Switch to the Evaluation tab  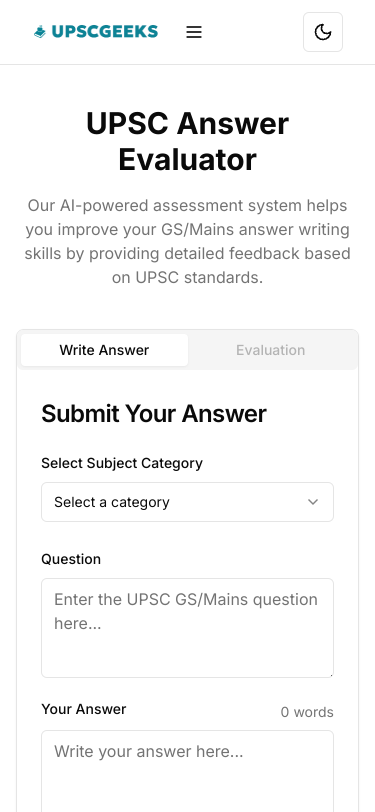(x=270, y=350)
